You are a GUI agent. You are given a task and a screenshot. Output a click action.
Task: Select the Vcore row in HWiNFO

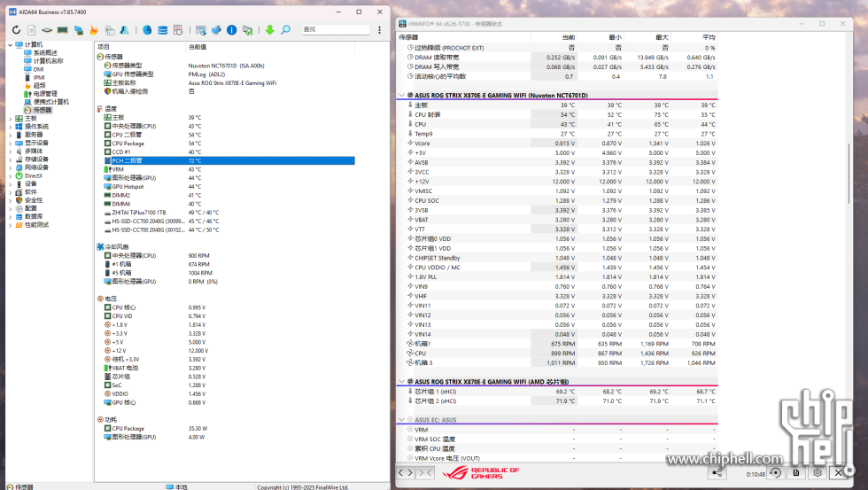tap(558, 144)
